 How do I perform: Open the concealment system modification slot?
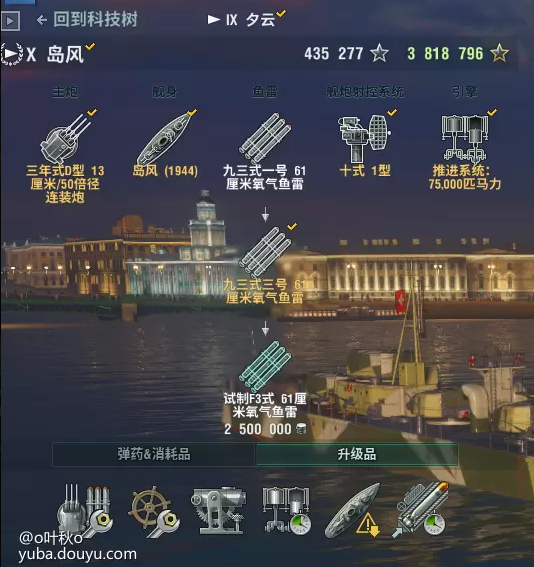click(353, 510)
